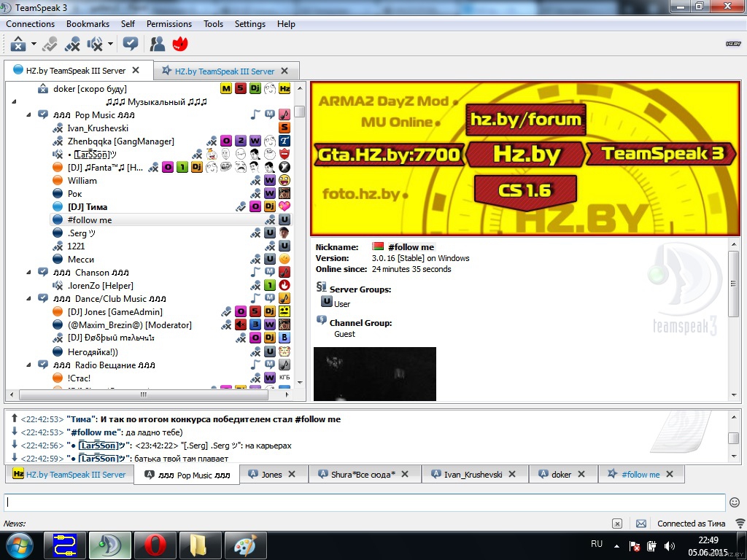Select user William in the channel tree
The image size is (747, 560).
point(82,181)
